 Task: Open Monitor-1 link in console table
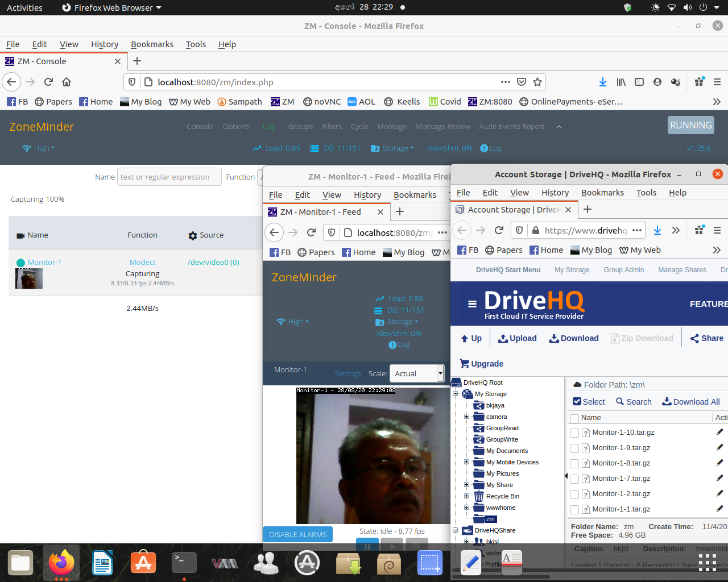point(44,263)
